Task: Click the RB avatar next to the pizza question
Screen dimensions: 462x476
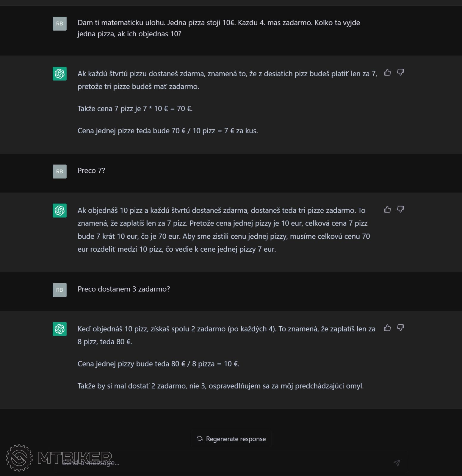Action: click(x=59, y=24)
